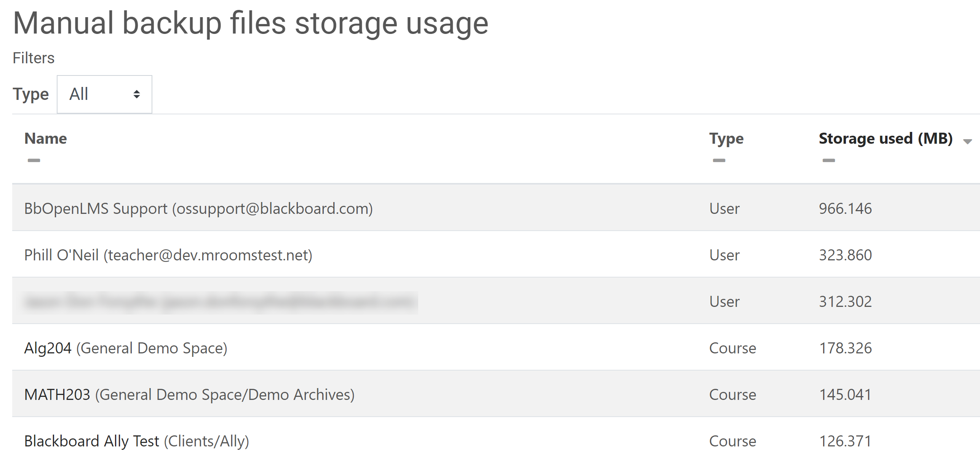Select the BbOpenLMS Support row
Screen dimensions: 980x459
point(198,208)
